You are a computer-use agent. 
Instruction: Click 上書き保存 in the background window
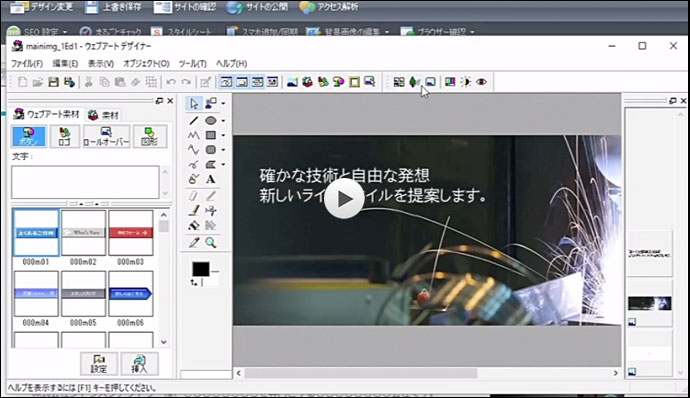[114, 7]
